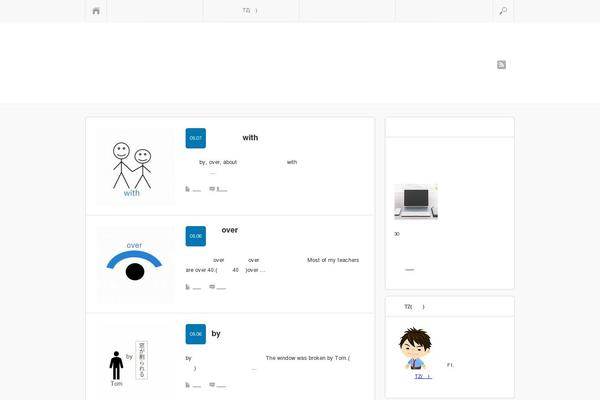Click the blue date badge on 'with' post
Image resolution: width=600 pixels, height=400 pixels.
(196, 138)
